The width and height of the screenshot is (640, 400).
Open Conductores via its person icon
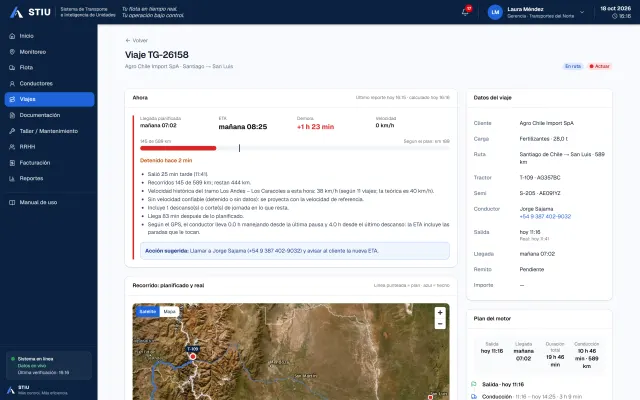pos(12,84)
